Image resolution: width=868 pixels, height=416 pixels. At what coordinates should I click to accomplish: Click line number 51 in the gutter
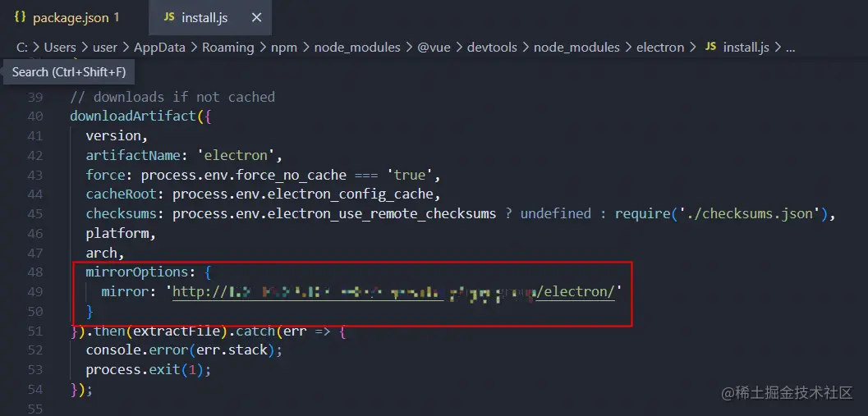34,331
